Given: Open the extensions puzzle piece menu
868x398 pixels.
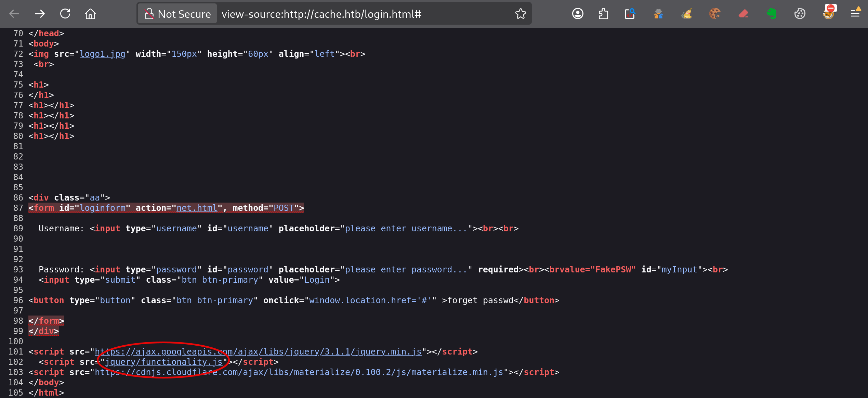Looking at the screenshot, I should (x=604, y=14).
